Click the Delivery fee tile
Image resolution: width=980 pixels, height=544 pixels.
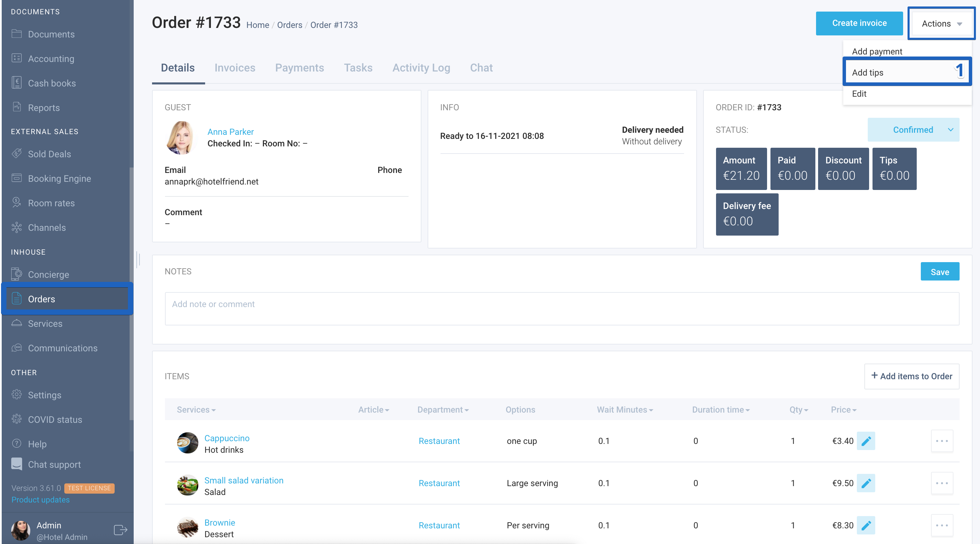[x=747, y=214]
